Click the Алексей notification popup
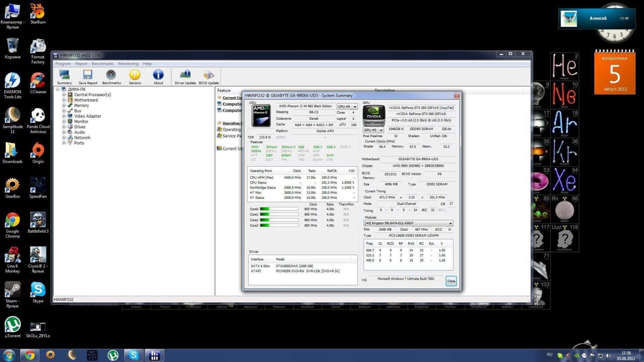The height and width of the screenshot is (362, 644). pyautogui.click(x=596, y=18)
